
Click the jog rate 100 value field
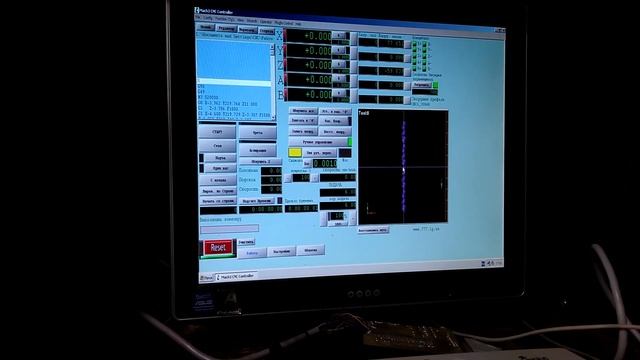click(302, 178)
